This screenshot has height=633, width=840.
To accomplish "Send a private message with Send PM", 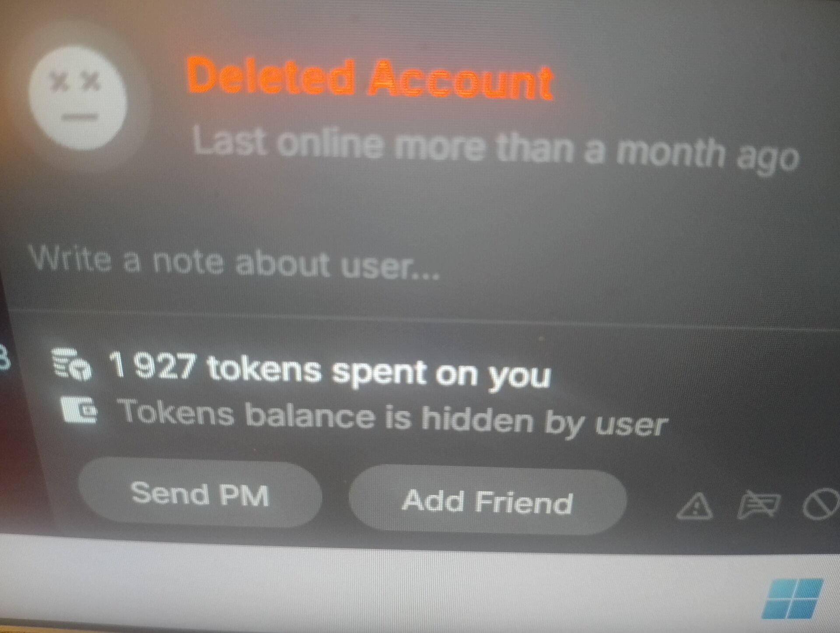I will click(x=200, y=494).
